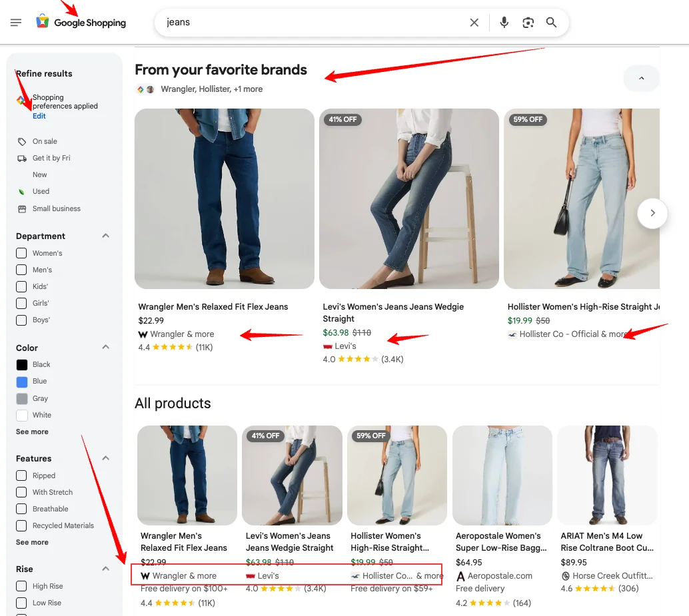Collapse the Department filter section

105,236
